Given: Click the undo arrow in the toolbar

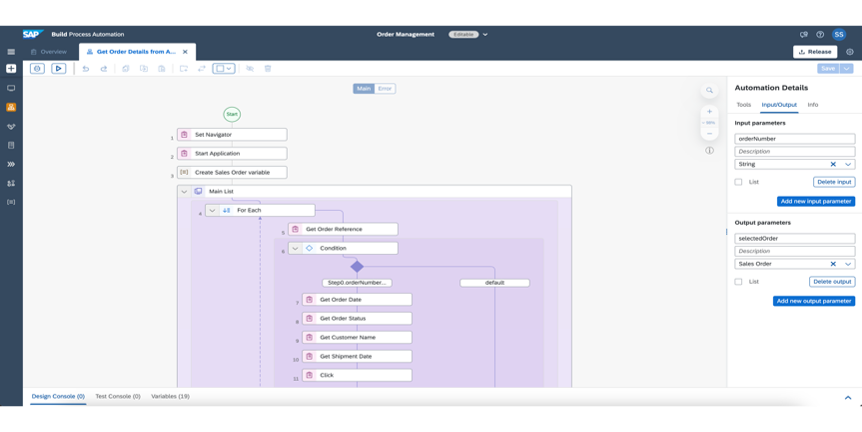Looking at the screenshot, I should (86, 69).
